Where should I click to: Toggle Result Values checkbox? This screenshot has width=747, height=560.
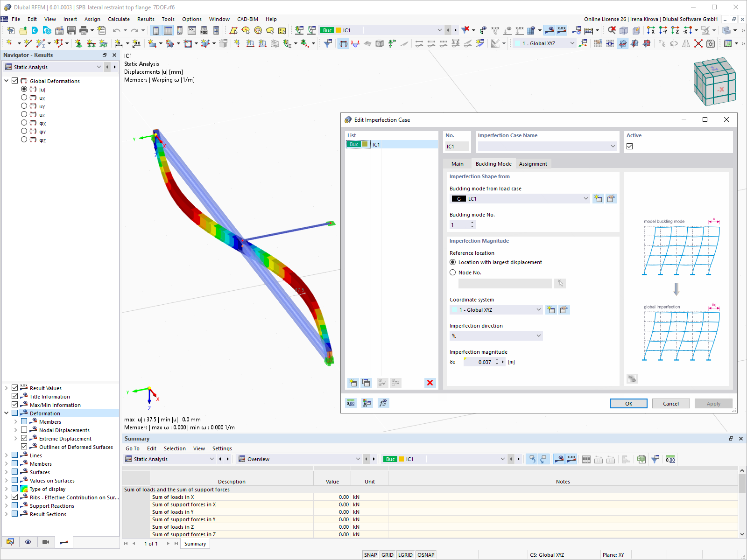(x=15, y=388)
